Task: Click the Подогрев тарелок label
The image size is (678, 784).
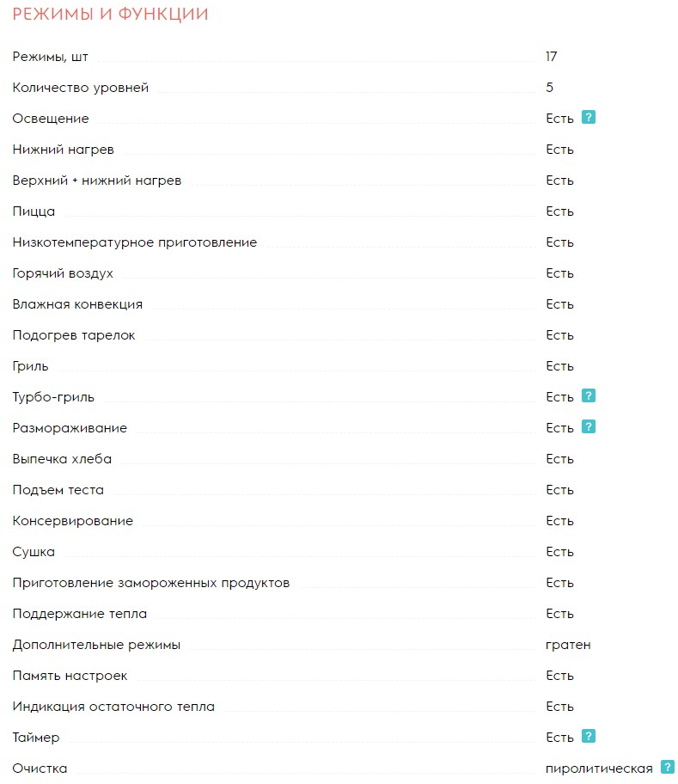Action: 74,335
